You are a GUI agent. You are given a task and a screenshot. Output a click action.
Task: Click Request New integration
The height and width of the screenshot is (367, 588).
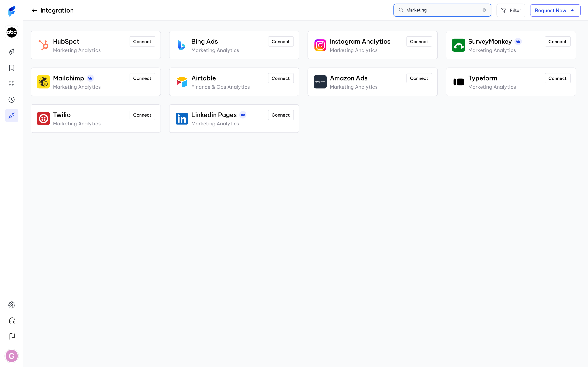[x=555, y=10]
